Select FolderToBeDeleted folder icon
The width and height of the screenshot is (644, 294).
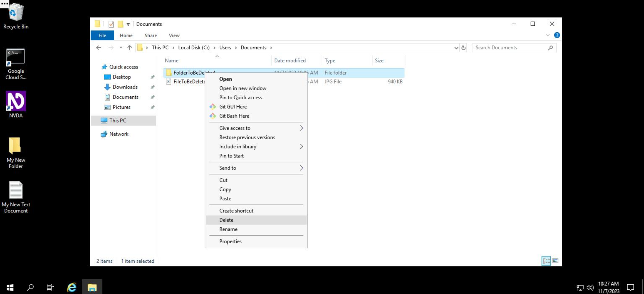tap(169, 72)
